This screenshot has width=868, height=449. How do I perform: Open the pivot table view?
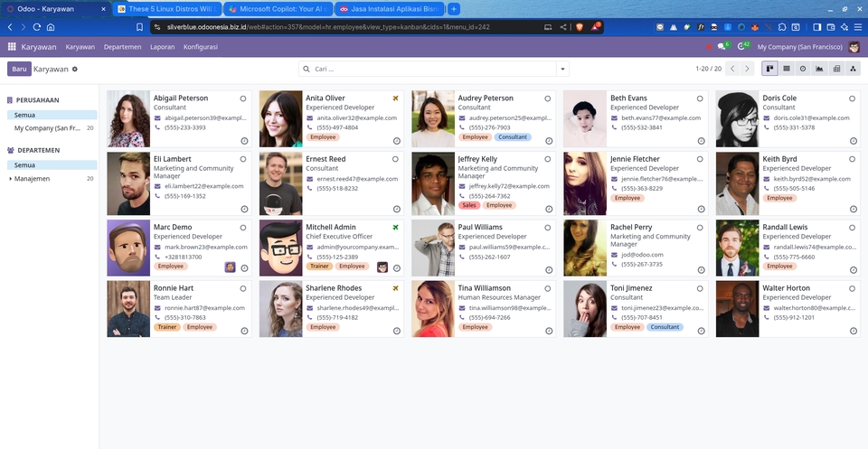click(836, 69)
